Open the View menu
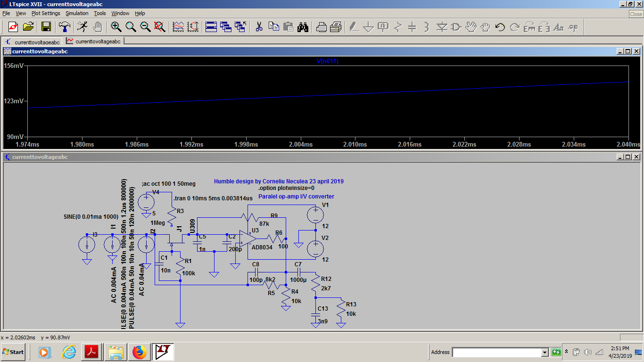This screenshot has width=644, height=362. [x=21, y=13]
